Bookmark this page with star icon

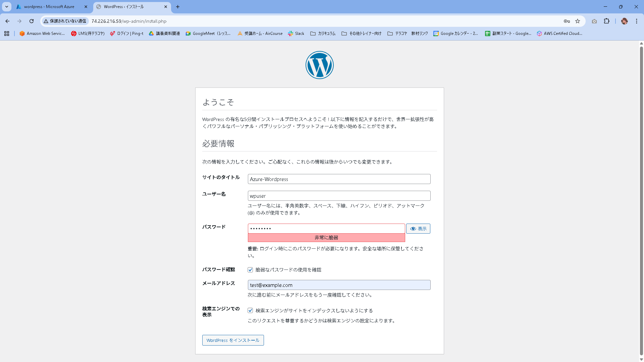[x=578, y=21]
